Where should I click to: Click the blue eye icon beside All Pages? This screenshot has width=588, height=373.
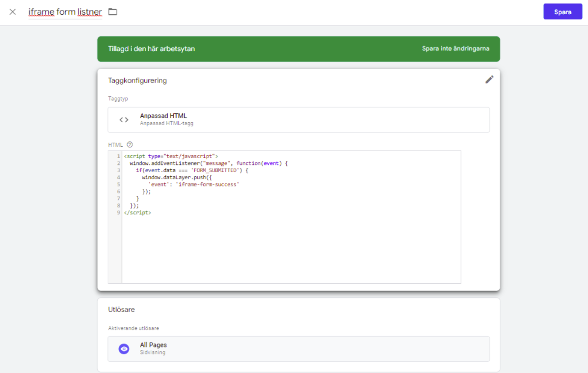coord(124,348)
